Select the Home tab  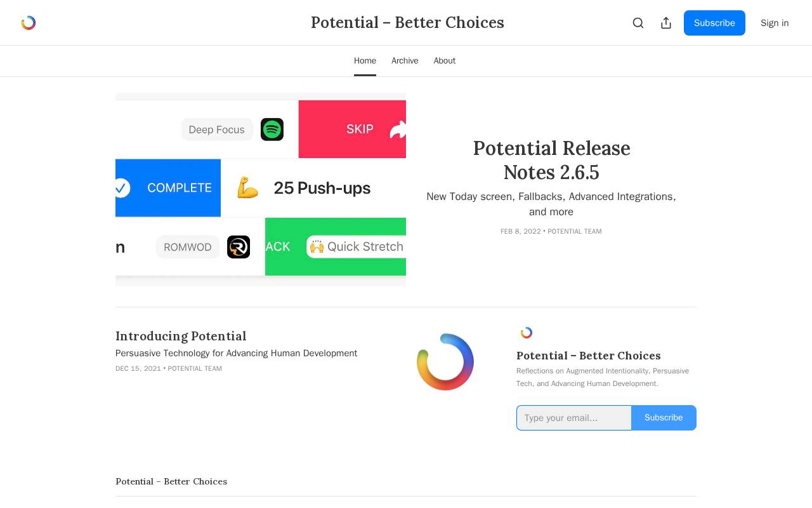(365, 61)
